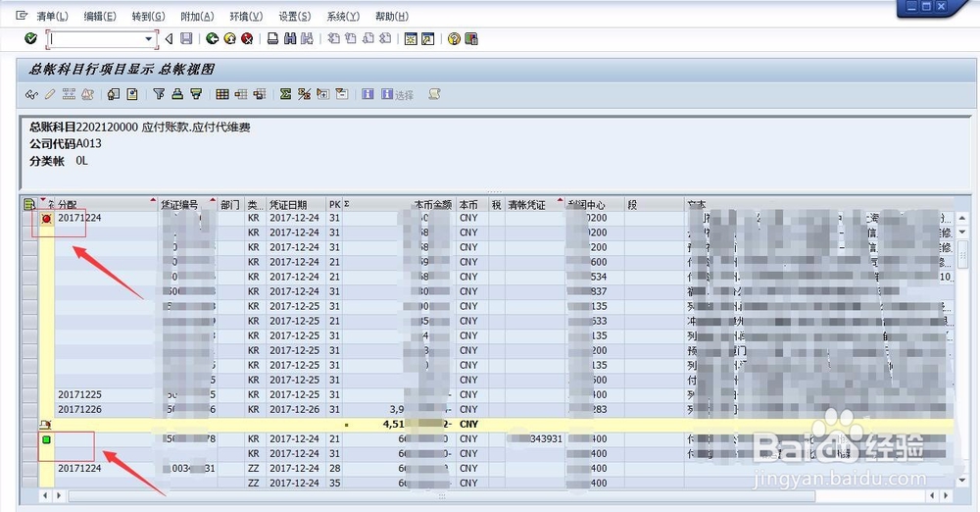Click the yellow Exit up-arrow icon
This screenshot has width=980, height=512.
tap(230, 39)
